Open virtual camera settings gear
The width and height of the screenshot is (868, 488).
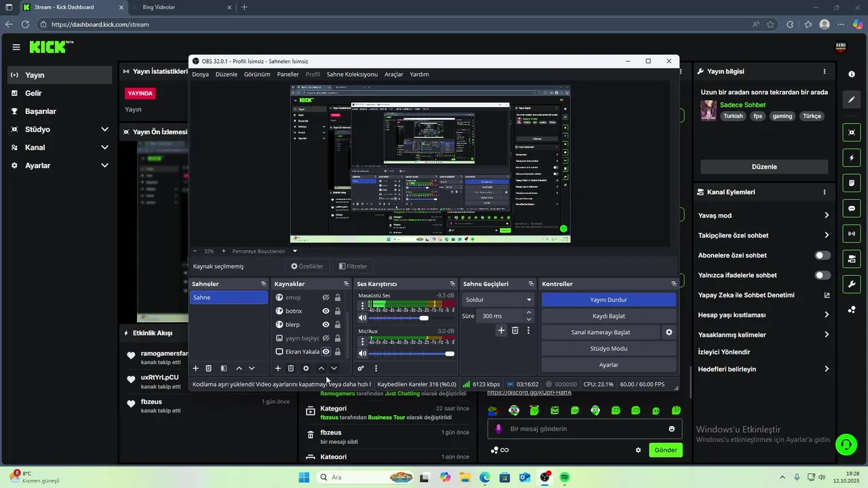coord(669,332)
